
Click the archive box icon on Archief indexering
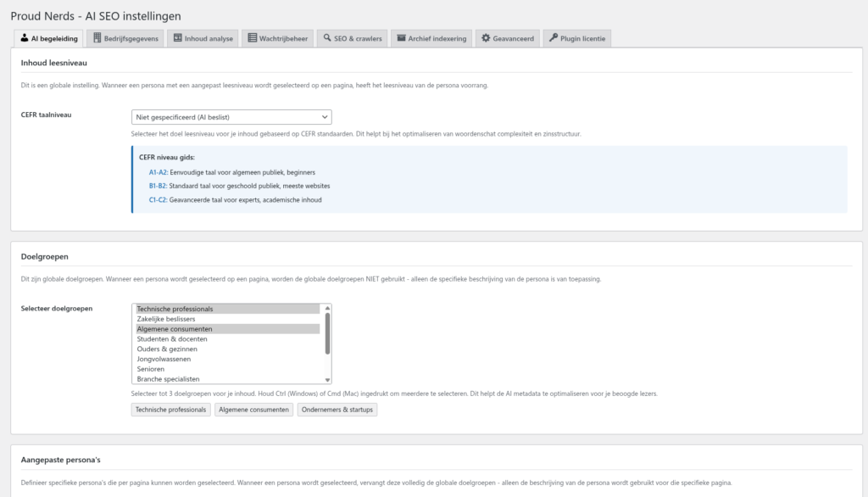coord(401,38)
